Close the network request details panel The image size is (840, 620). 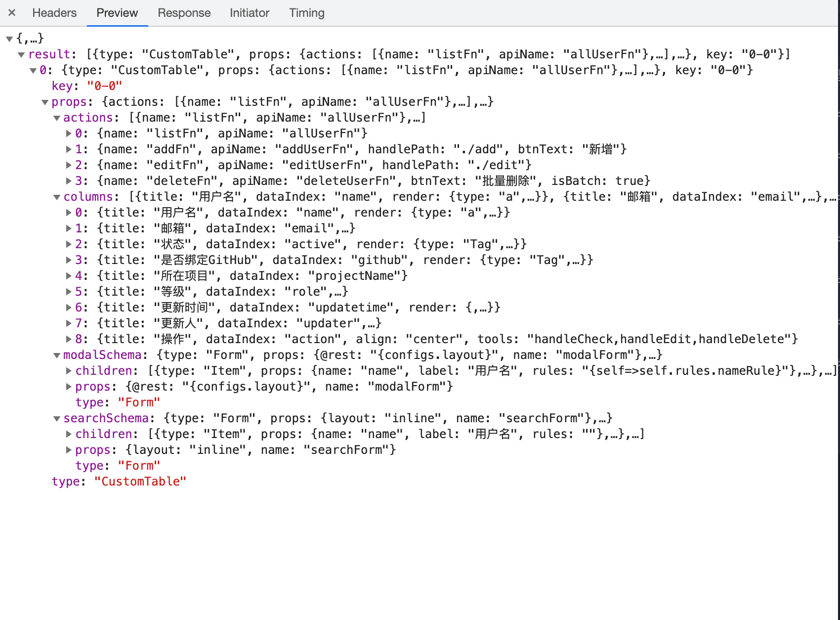coord(12,13)
